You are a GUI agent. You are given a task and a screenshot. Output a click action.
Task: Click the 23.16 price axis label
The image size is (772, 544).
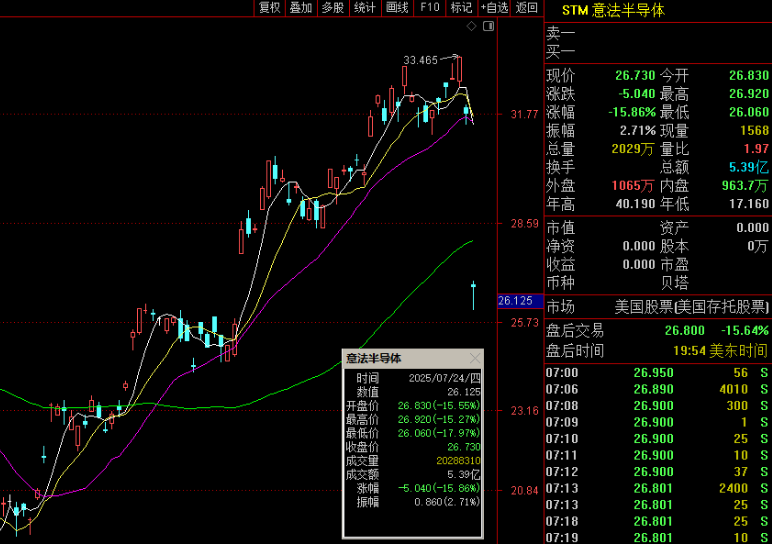click(x=524, y=411)
